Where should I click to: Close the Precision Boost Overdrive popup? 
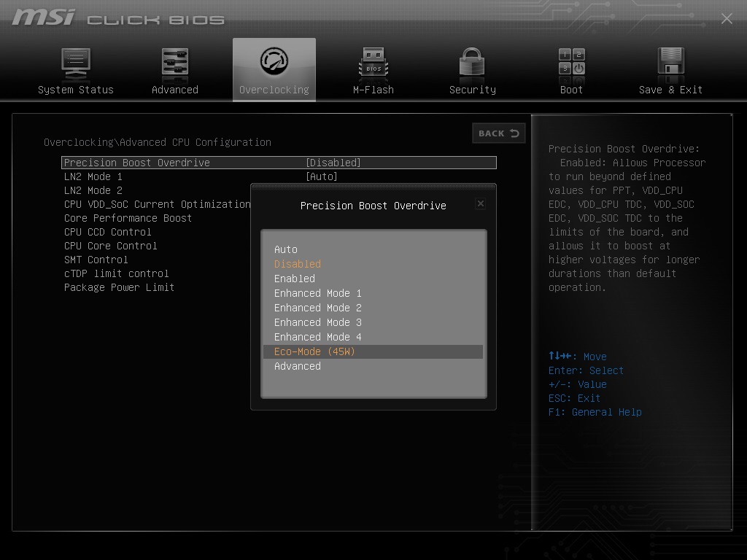481,204
